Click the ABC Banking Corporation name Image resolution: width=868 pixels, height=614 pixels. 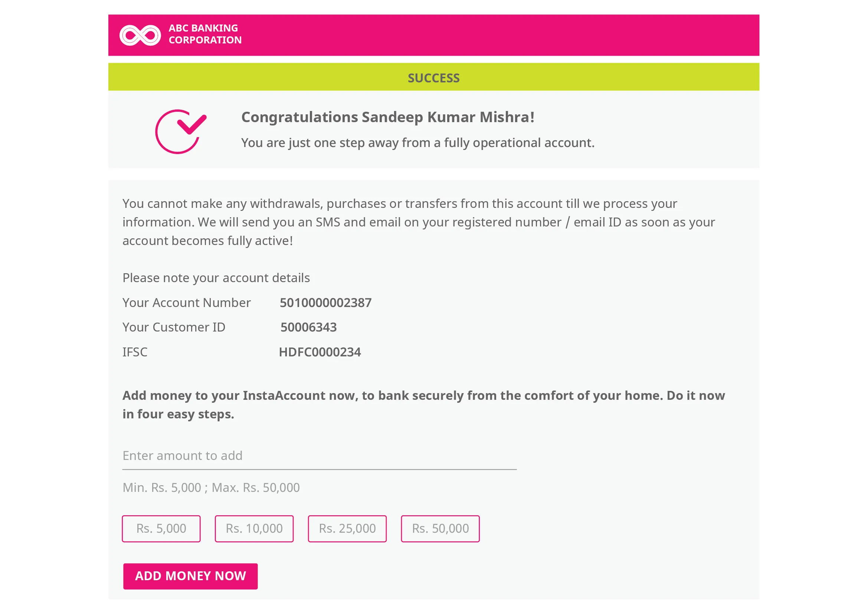(x=205, y=34)
